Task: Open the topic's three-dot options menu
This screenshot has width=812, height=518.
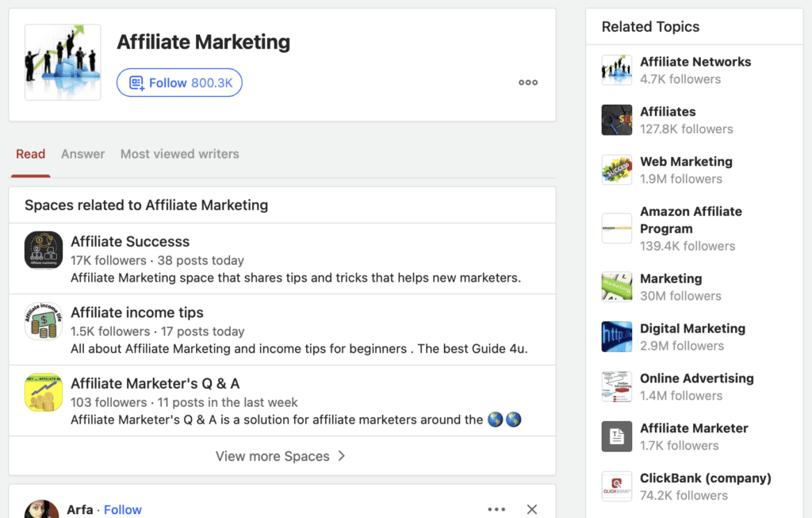Action: pos(528,82)
